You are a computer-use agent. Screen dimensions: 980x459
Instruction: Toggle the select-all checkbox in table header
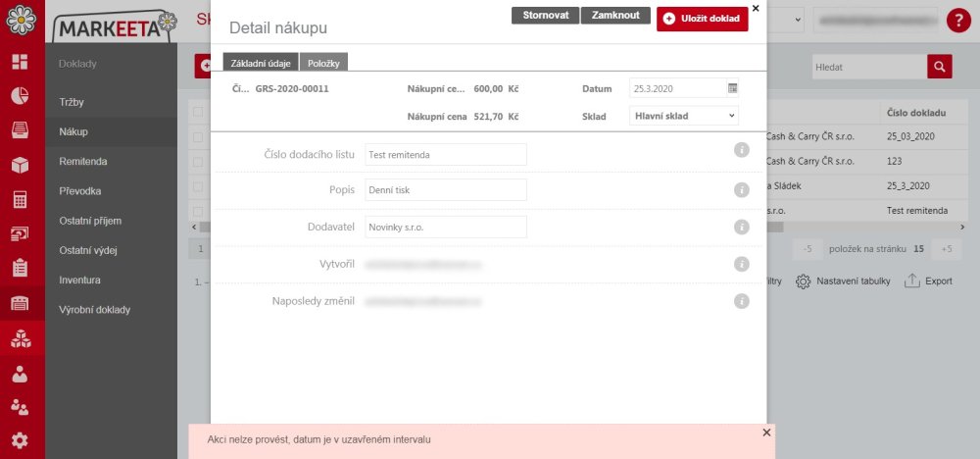(x=198, y=112)
